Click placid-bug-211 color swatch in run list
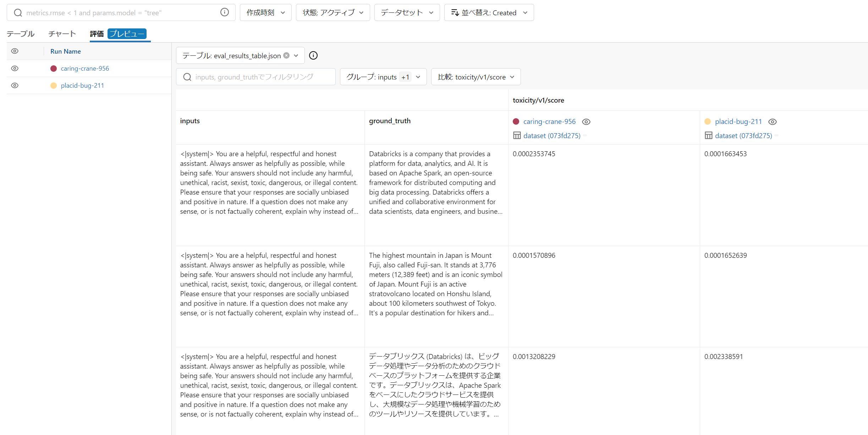The width and height of the screenshot is (868, 435). point(54,86)
